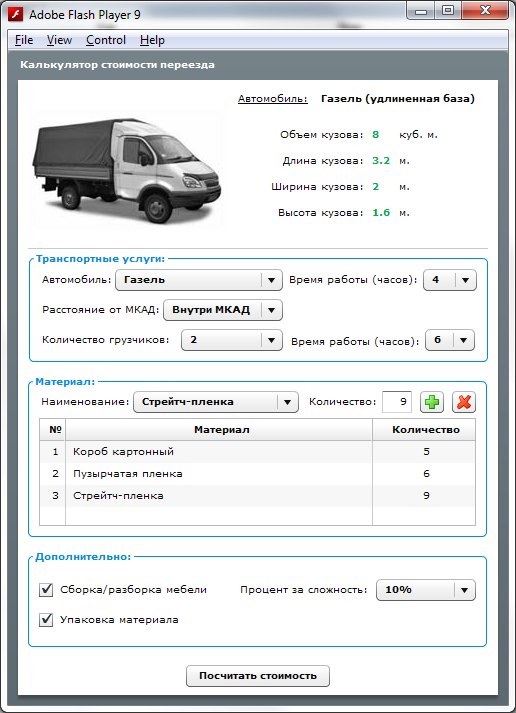Click the Материал column header

click(219, 429)
